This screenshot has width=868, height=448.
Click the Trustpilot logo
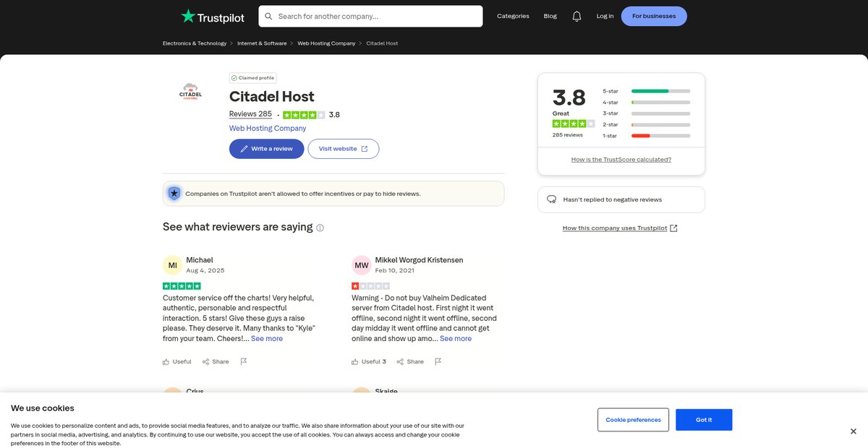[213, 16]
